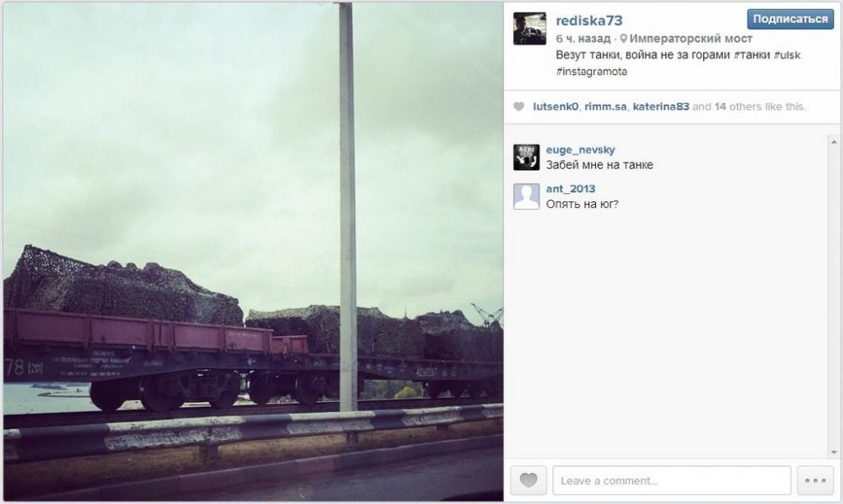
Task: Open katerina83's profile from the likes list
Action: pyautogui.click(x=661, y=106)
